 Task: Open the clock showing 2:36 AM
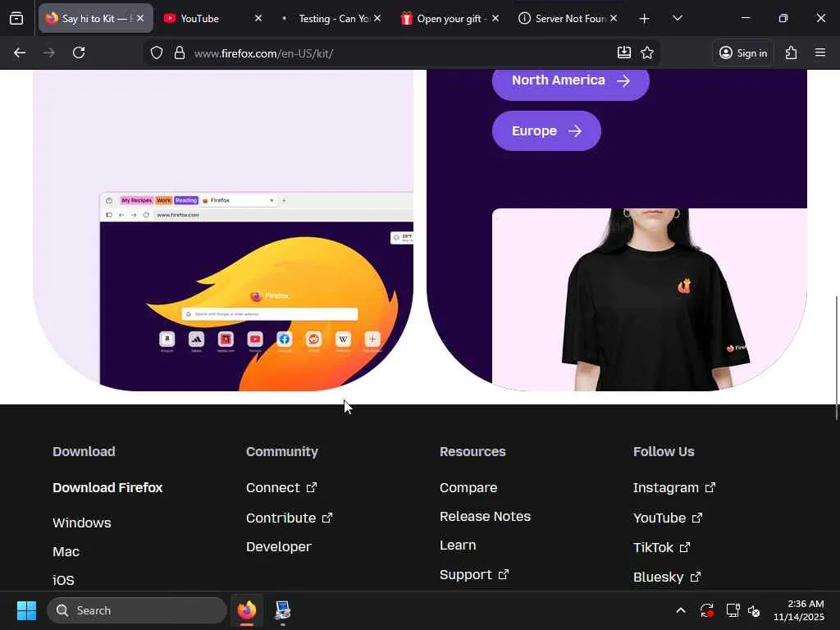click(799, 610)
